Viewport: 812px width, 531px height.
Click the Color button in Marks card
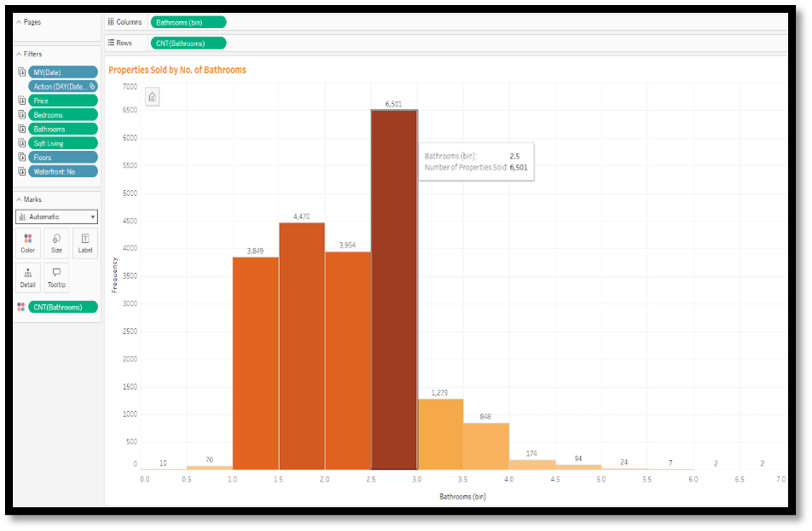tap(28, 243)
